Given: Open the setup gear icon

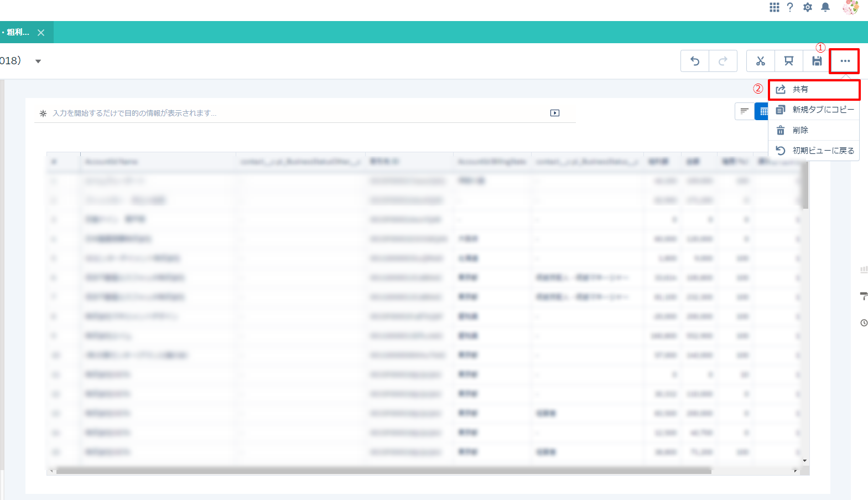Looking at the screenshot, I should pyautogui.click(x=808, y=7).
